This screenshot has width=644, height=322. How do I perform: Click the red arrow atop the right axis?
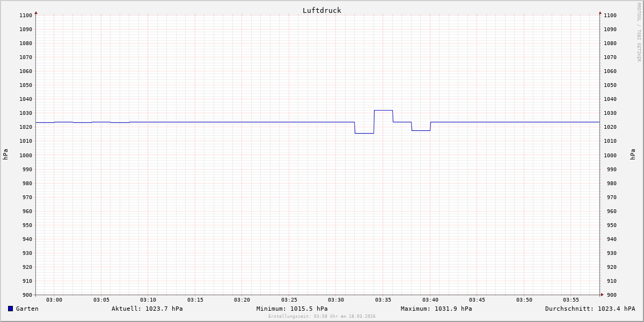pyautogui.click(x=600, y=12)
